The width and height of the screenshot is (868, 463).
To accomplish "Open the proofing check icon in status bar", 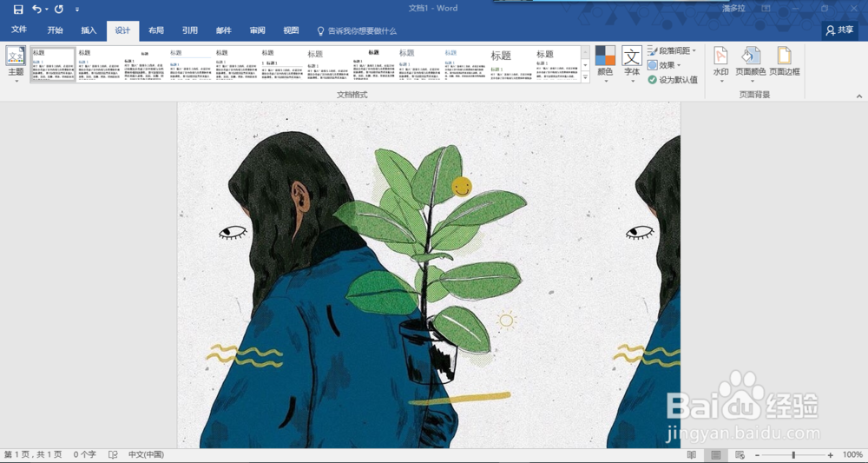I will [x=113, y=454].
